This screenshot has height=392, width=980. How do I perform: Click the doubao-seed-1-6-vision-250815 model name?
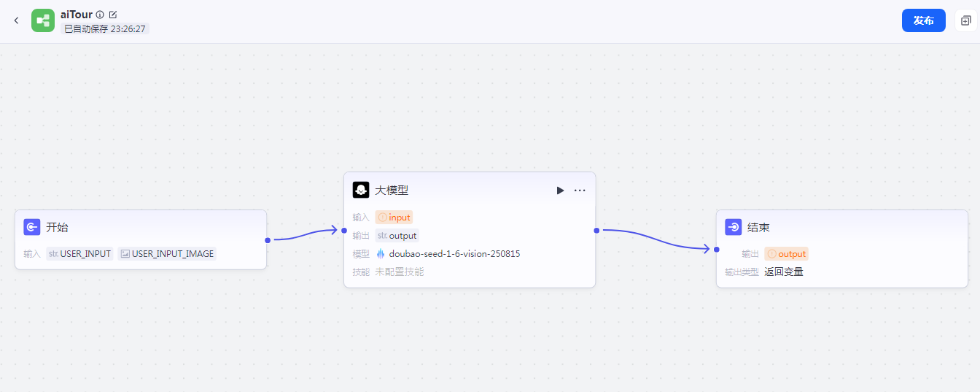point(454,254)
